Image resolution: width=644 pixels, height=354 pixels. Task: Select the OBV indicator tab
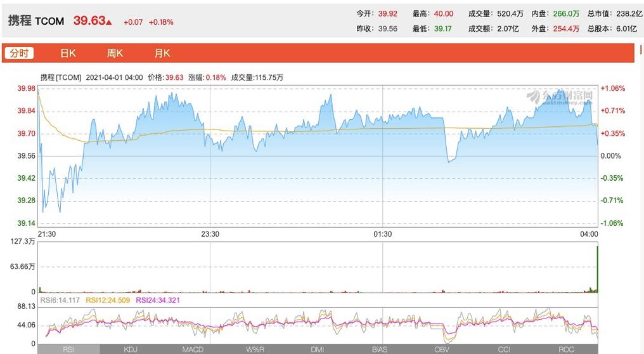442,350
